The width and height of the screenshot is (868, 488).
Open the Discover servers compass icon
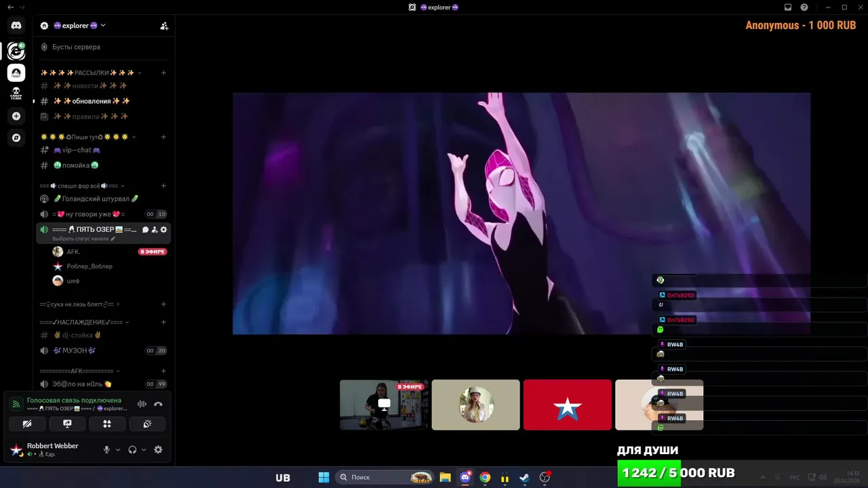(x=16, y=138)
